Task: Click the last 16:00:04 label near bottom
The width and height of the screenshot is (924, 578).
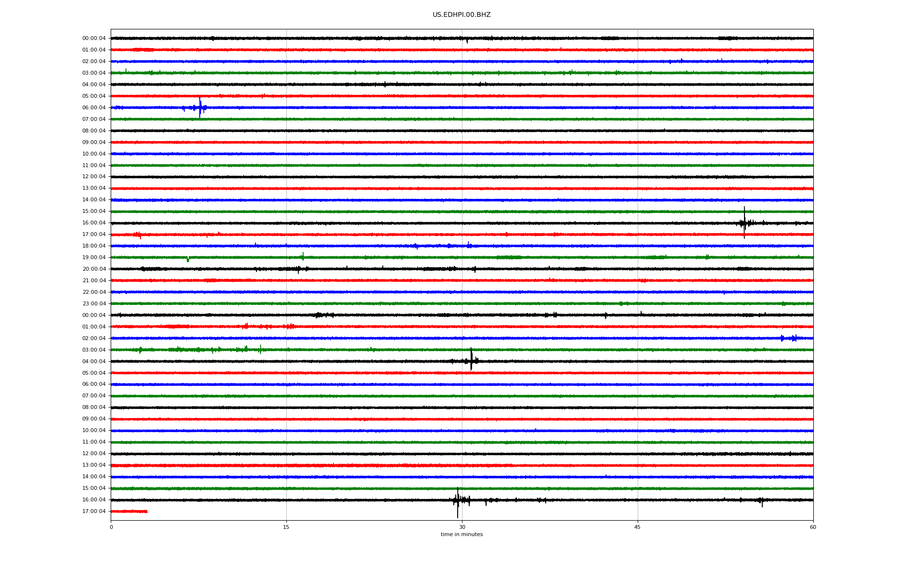Action: (94, 499)
